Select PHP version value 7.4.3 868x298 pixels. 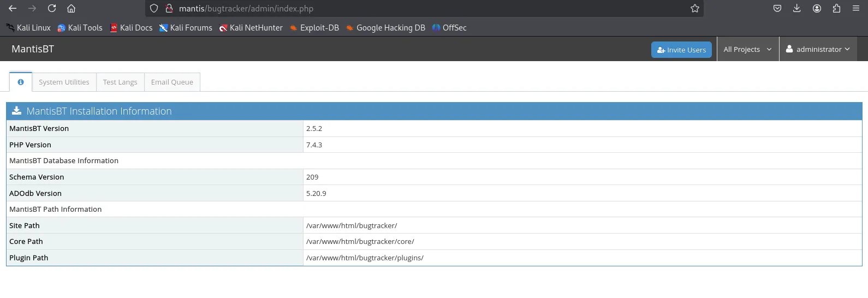314,145
